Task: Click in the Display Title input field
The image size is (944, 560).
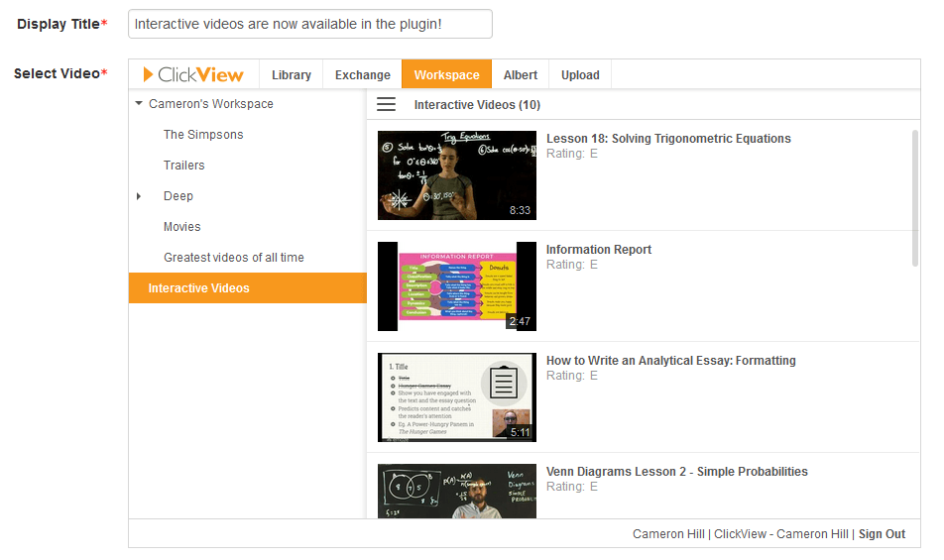Action: (309, 24)
